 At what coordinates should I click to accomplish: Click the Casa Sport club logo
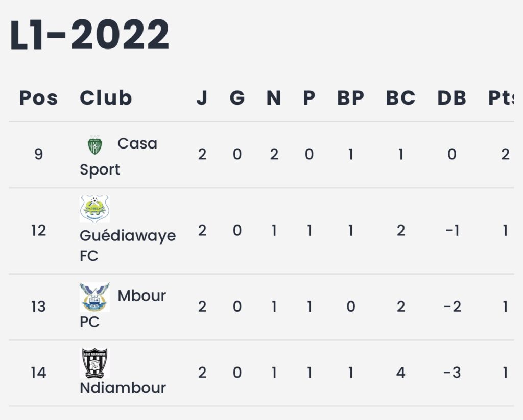pyautogui.click(x=94, y=145)
